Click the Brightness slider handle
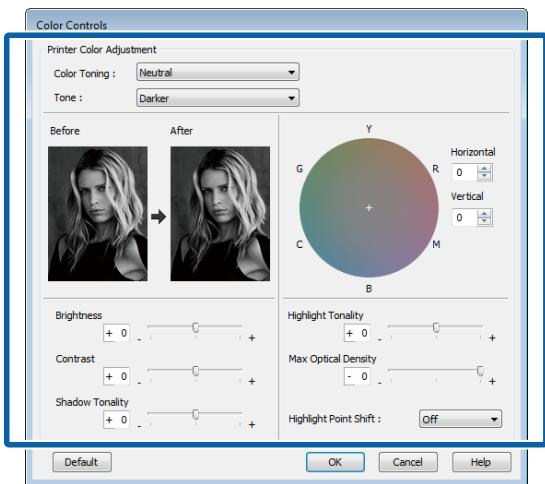Image resolution: width=545 pixels, height=484 pixels. click(x=196, y=327)
